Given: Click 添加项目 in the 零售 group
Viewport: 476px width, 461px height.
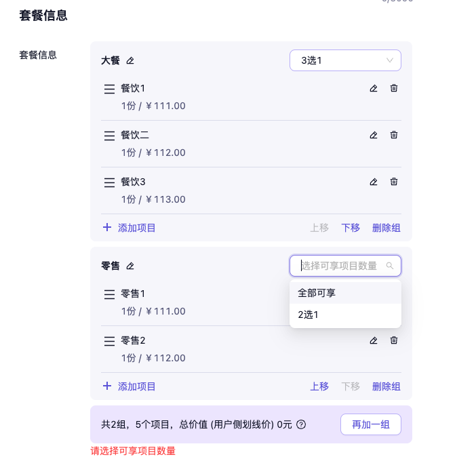Looking at the screenshot, I should click(130, 386).
